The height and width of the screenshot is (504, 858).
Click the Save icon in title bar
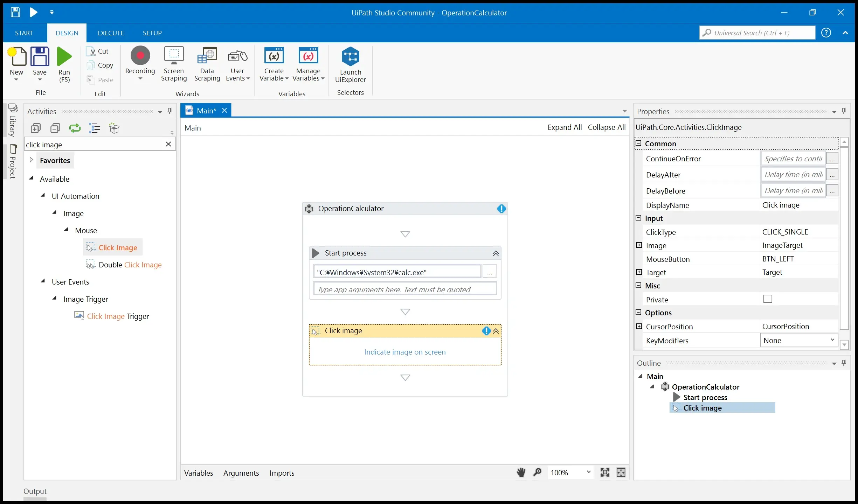click(x=15, y=13)
